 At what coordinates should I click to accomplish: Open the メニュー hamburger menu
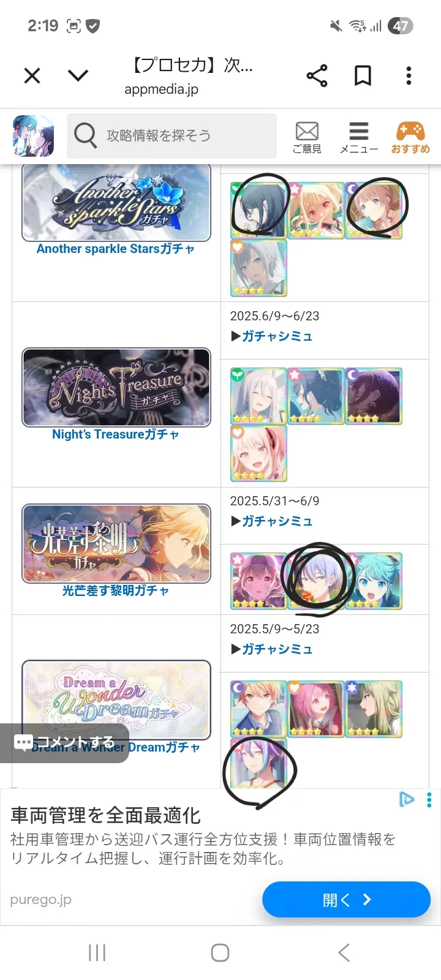[x=359, y=137]
